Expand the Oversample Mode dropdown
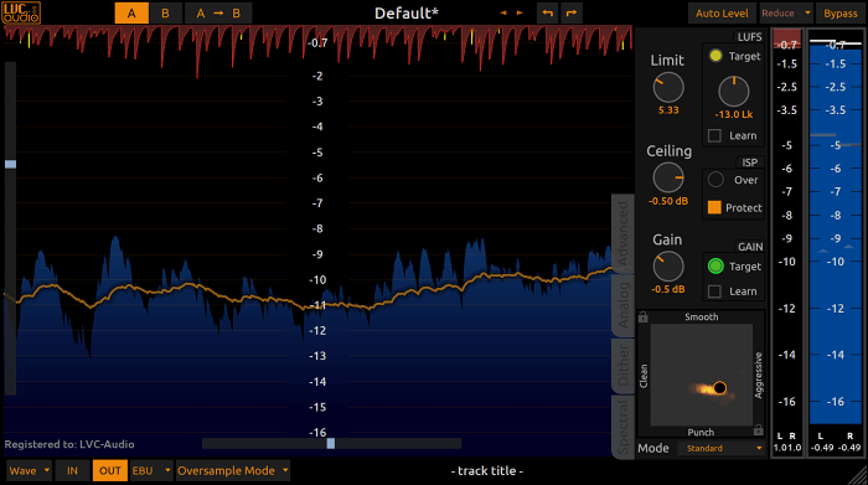This screenshot has width=868, height=485. click(x=233, y=471)
